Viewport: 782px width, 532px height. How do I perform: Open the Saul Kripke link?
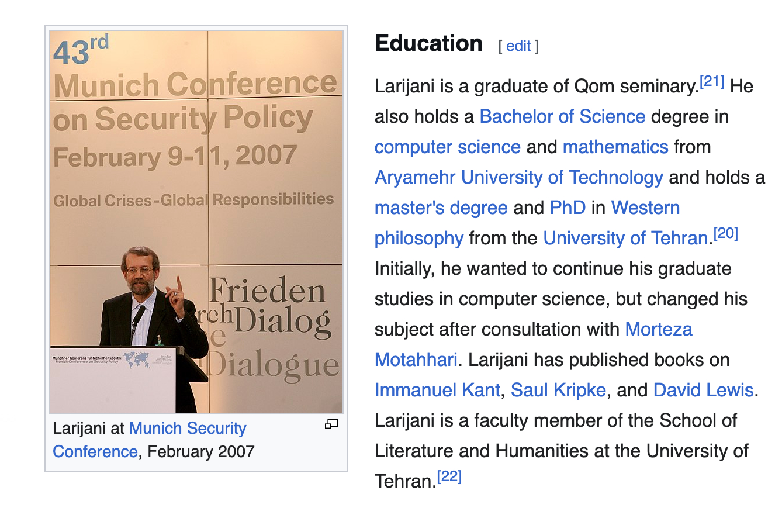pos(558,391)
